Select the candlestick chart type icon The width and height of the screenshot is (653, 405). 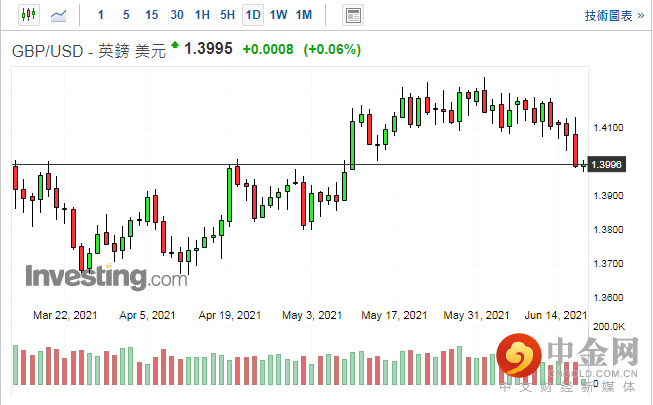point(26,15)
